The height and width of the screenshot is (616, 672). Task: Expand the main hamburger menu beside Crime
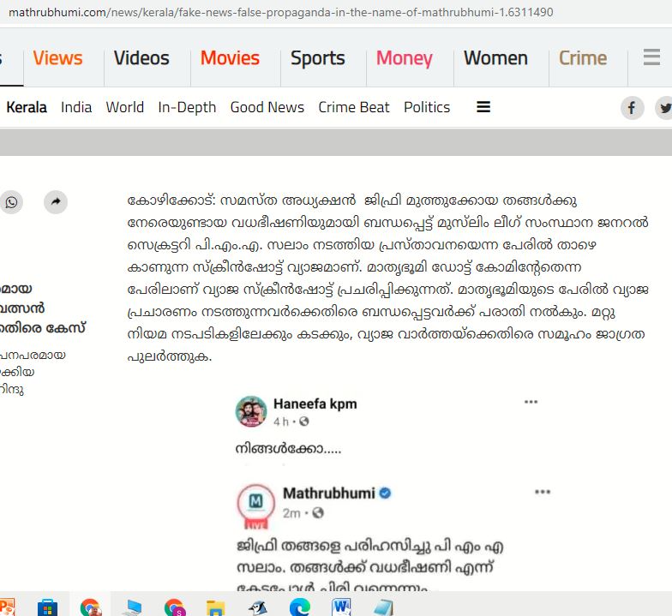point(651,58)
